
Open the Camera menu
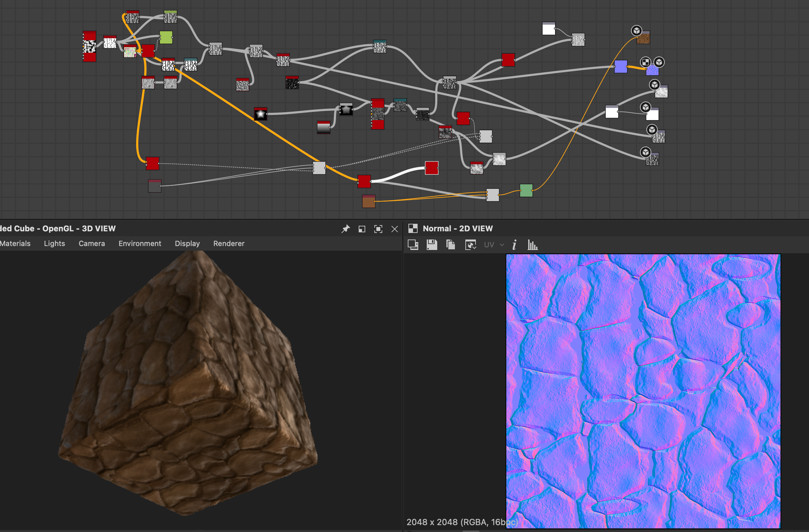92,243
